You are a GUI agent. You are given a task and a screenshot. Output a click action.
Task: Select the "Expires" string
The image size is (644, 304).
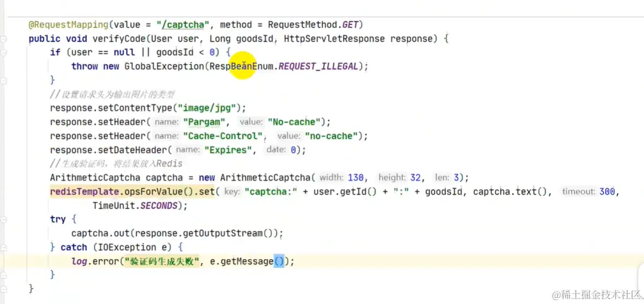click(228, 150)
